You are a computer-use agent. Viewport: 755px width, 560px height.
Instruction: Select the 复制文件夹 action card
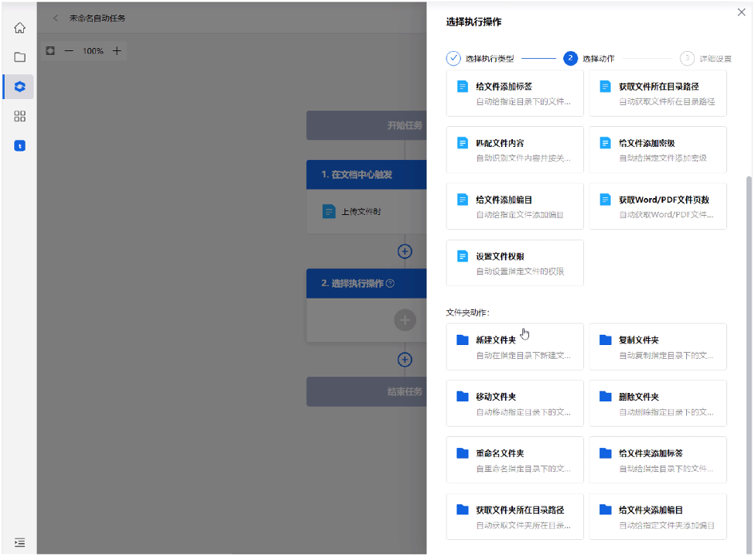[x=658, y=347]
